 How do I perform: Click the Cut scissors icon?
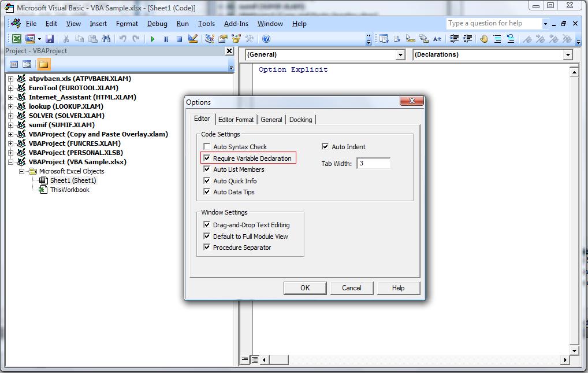(66, 39)
